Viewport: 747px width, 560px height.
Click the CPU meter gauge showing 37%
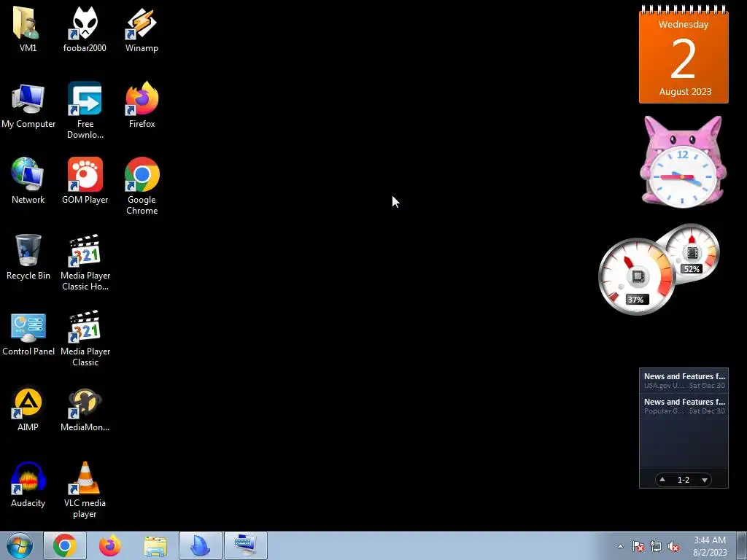636,276
